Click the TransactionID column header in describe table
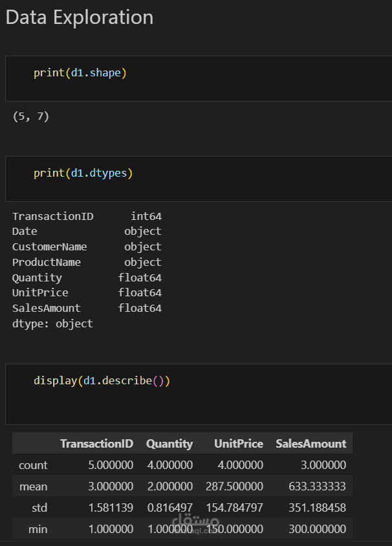This screenshot has height=546, width=392. [x=96, y=444]
